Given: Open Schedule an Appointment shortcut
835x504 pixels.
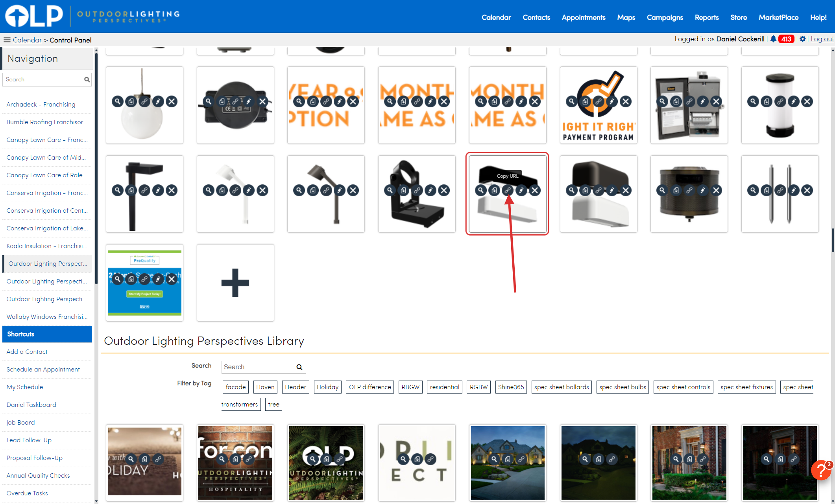Looking at the screenshot, I should point(43,370).
